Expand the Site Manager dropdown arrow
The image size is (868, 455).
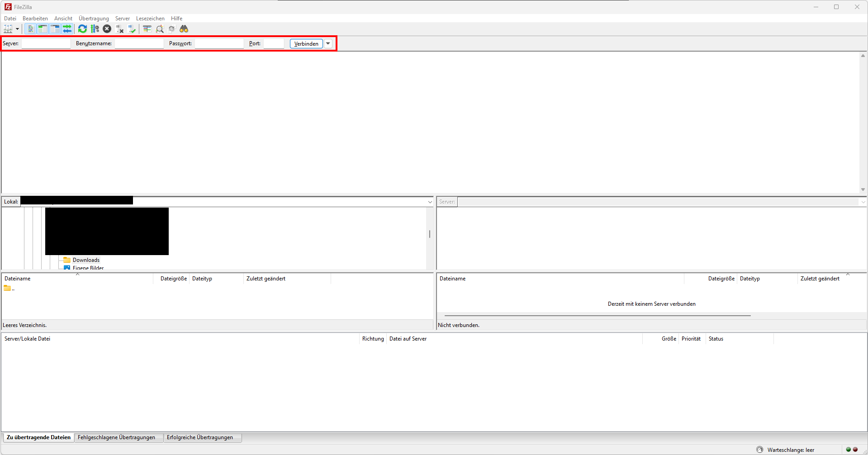(x=17, y=29)
